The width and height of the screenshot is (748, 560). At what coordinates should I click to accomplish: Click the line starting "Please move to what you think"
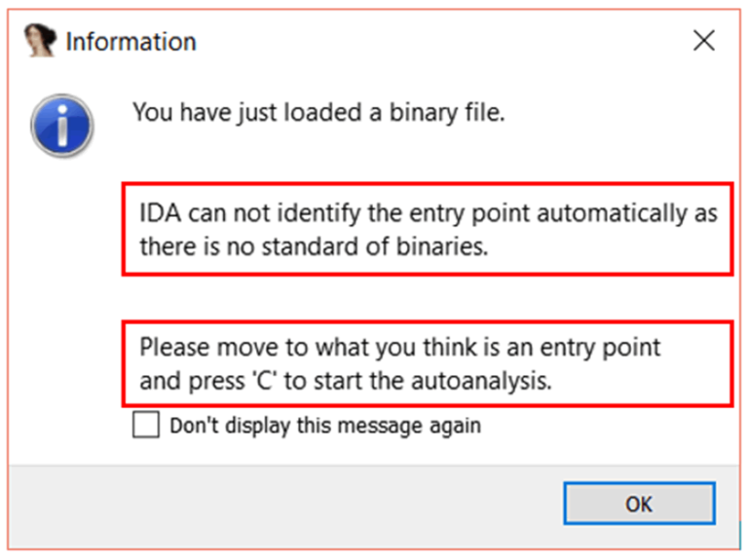399,348
